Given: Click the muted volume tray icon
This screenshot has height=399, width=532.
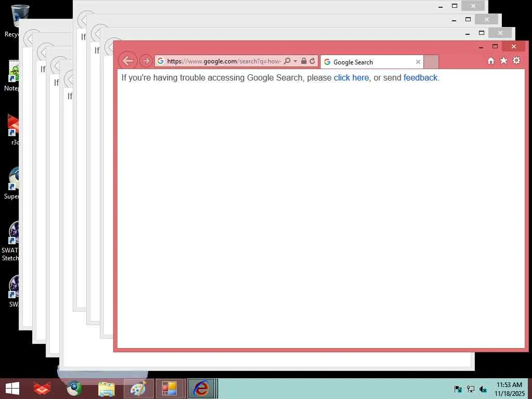Looking at the screenshot, I should [483, 389].
